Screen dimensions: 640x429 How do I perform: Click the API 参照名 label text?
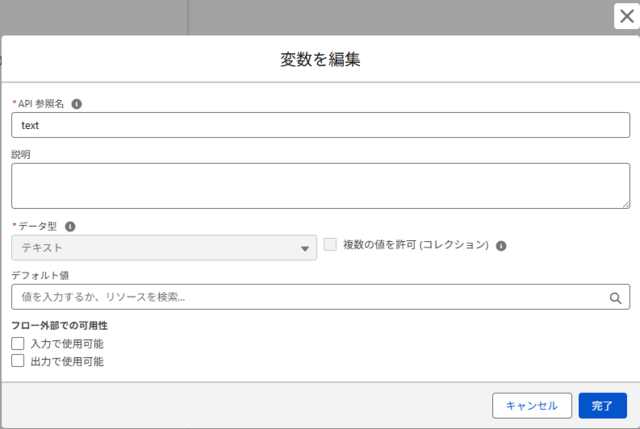point(41,104)
